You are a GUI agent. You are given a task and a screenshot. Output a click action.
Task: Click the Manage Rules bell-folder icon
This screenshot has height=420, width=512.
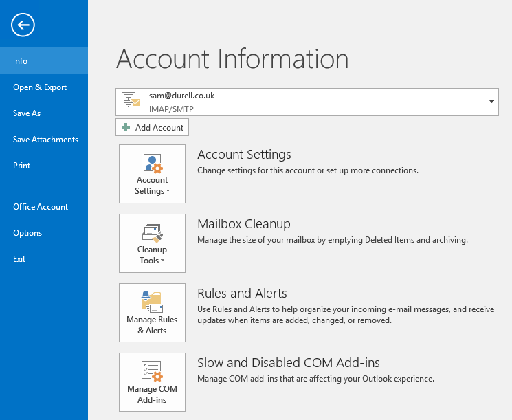click(x=152, y=302)
